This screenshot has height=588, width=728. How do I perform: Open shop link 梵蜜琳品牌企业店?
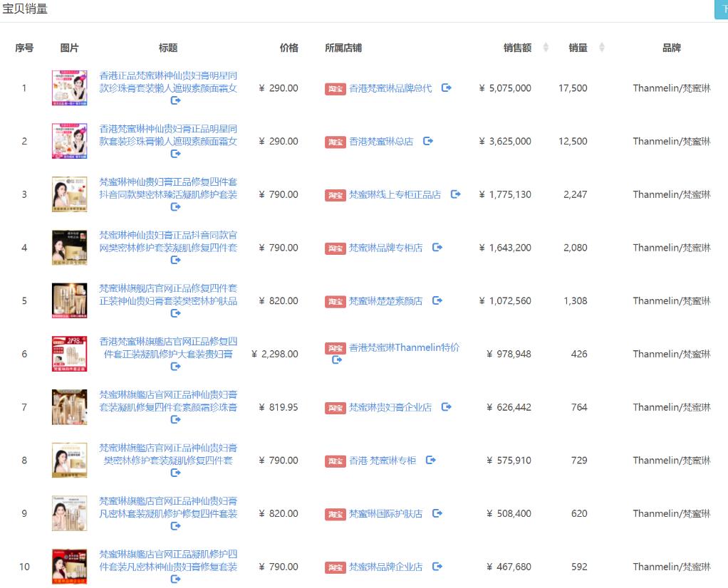pyautogui.click(x=386, y=567)
